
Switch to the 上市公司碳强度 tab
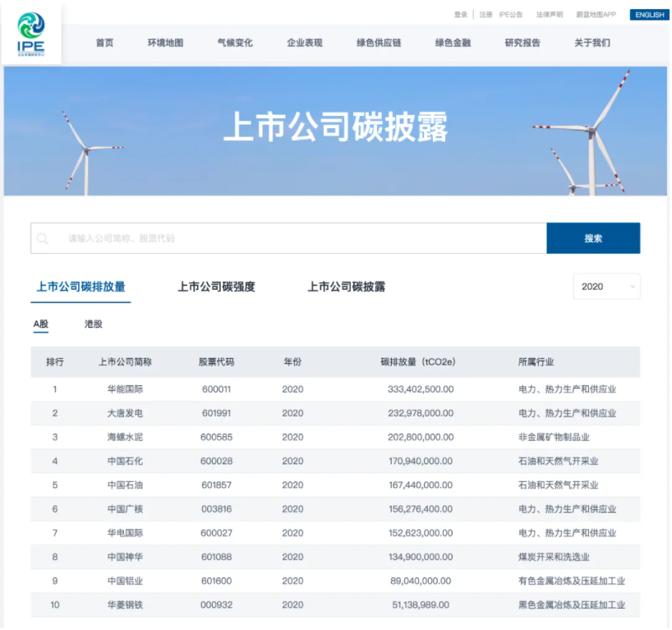(216, 287)
